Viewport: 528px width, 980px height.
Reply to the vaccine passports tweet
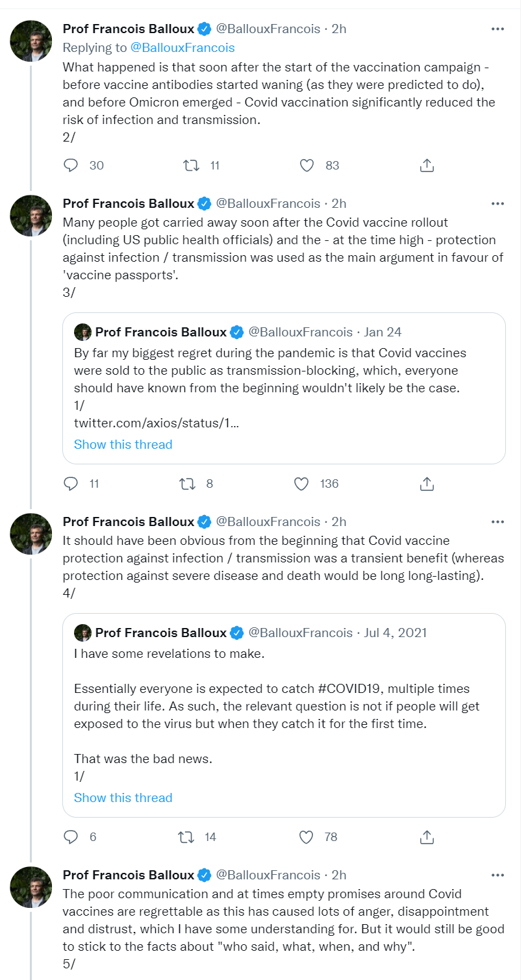click(x=71, y=484)
